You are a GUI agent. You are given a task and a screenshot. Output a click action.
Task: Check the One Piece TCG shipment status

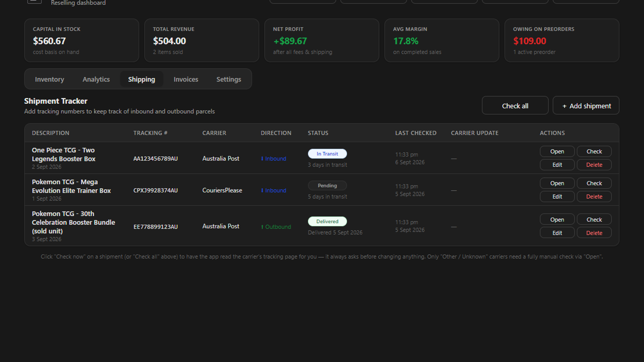point(594,151)
